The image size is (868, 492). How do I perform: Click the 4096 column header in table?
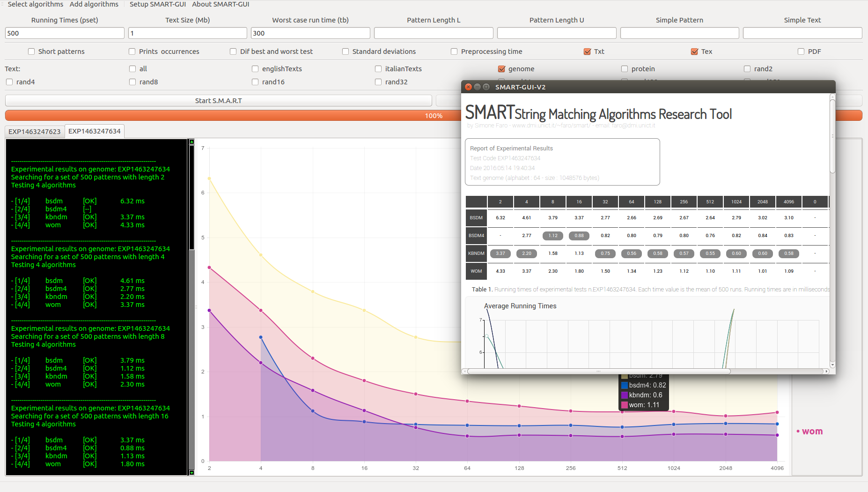point(789,202)
